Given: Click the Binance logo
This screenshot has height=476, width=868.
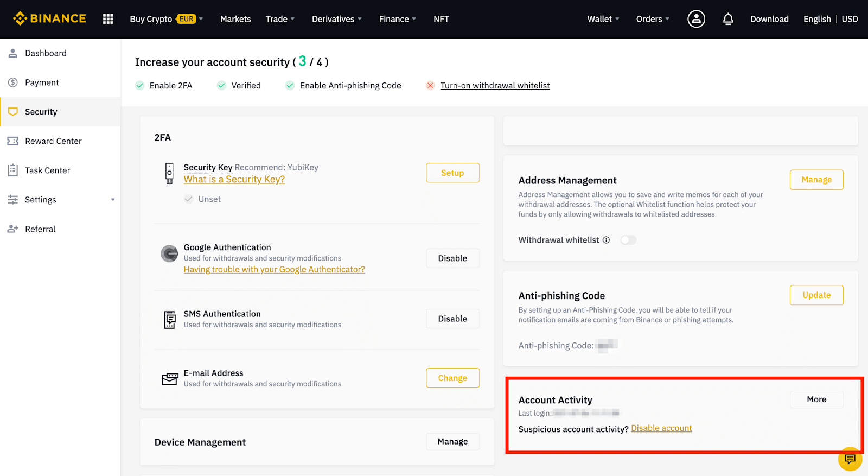Looking at the screenshot, I should tap(49, 18).
